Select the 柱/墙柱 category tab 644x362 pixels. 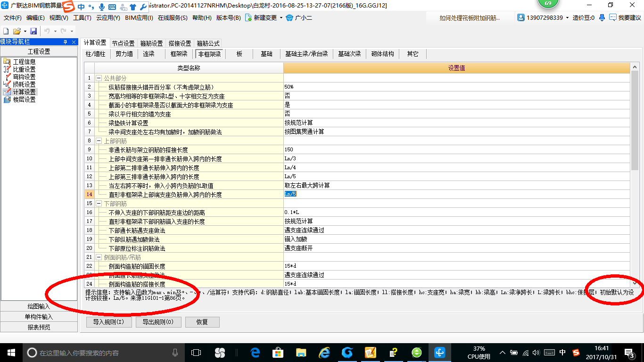coord(95,54)
